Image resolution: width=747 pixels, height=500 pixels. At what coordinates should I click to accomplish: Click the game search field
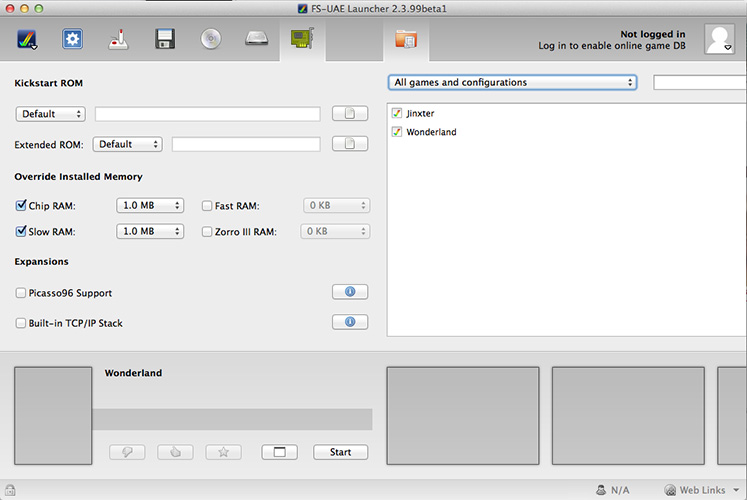[x=699, y=83]
